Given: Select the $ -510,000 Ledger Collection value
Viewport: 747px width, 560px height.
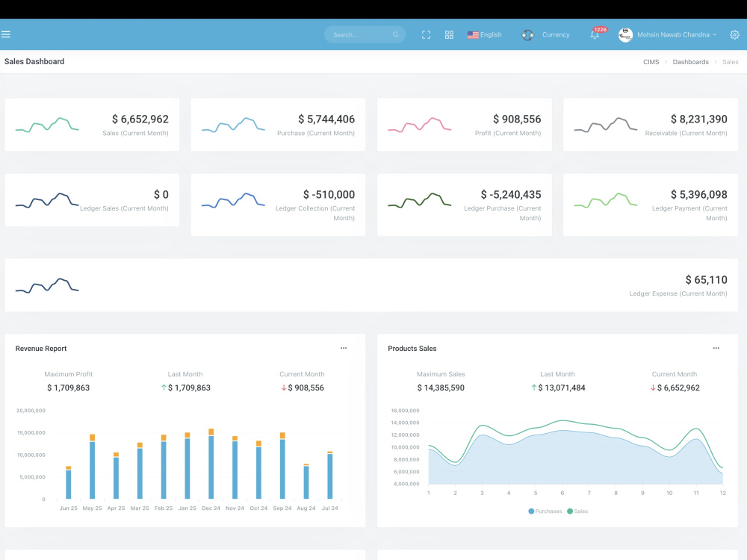Looking at the screenshot, I should (329, 195).
